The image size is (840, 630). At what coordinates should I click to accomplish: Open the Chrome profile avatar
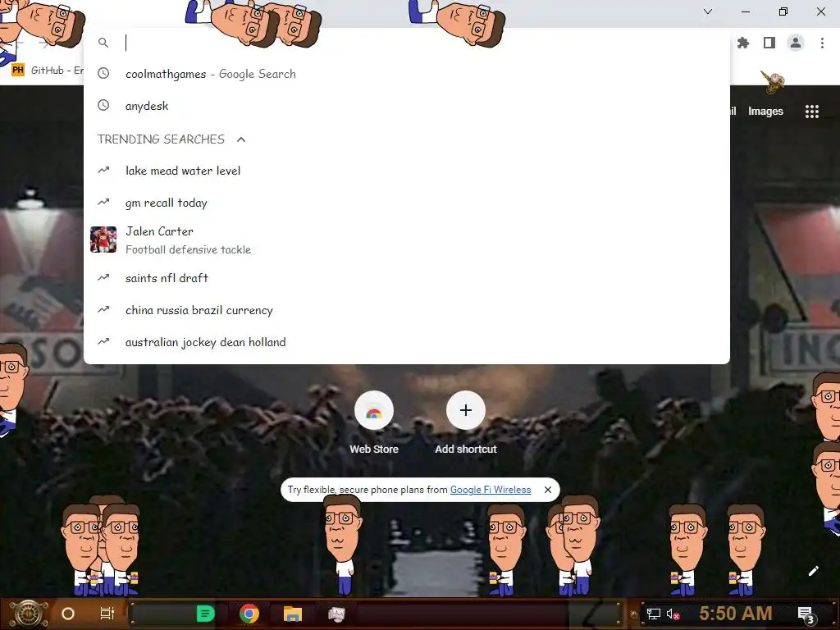pos(796,43)
